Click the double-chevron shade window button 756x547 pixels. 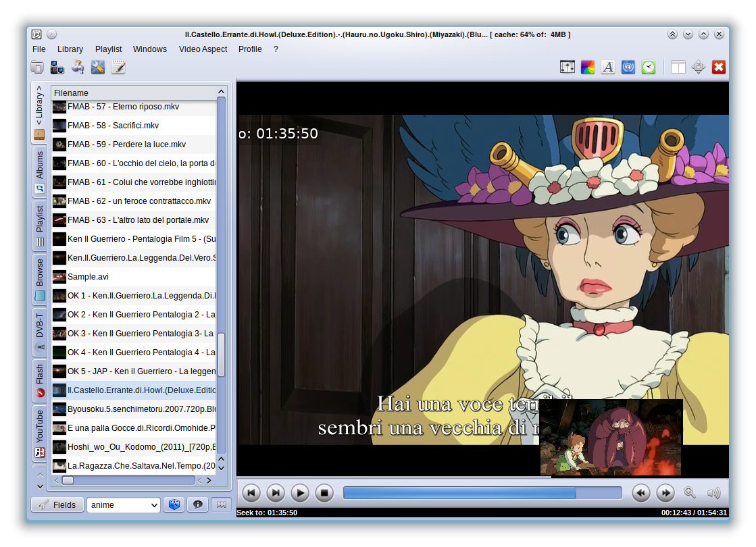pos(673,34)
